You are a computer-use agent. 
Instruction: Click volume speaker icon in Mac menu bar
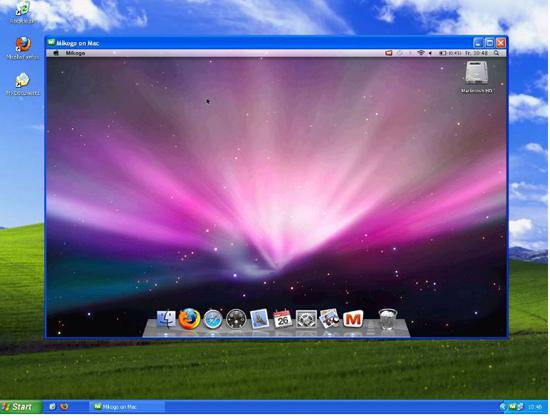click(430, 53)
